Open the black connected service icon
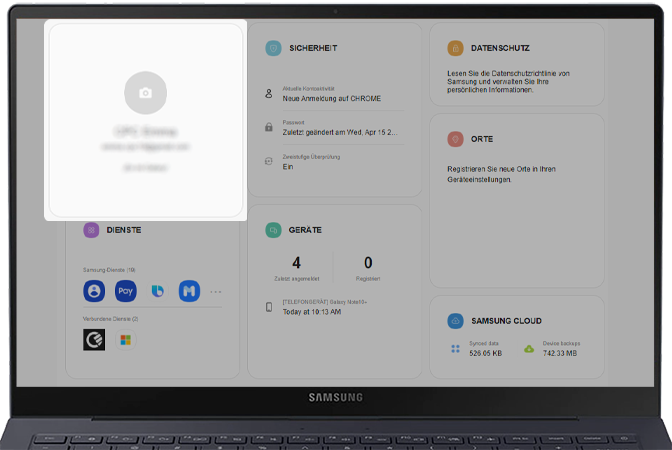Image resolution: width=672 pixels, height=450 pixels. 94,340
